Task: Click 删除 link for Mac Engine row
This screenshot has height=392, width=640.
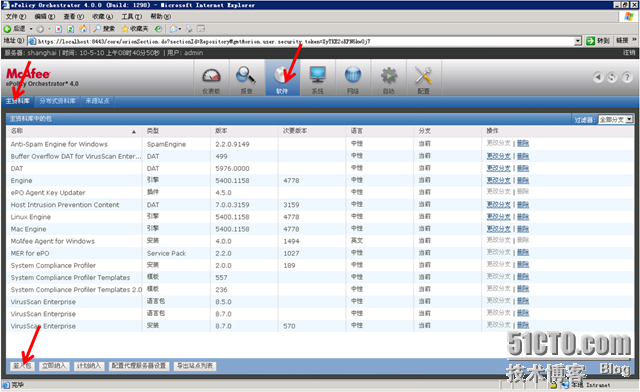Action: pyautogui.click(x=523, y=229)
